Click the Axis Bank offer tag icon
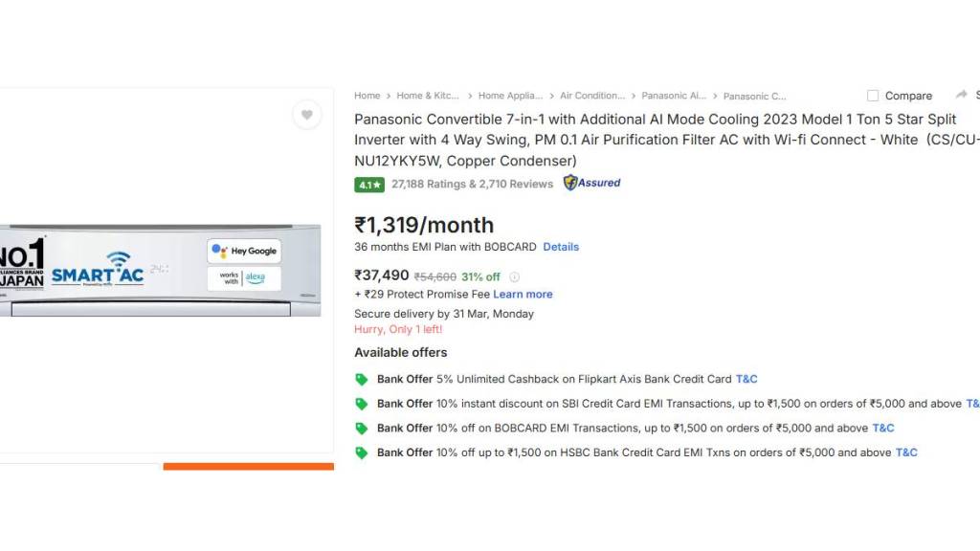The height and width of the screenshot is (551, 980). click(362, 380)
